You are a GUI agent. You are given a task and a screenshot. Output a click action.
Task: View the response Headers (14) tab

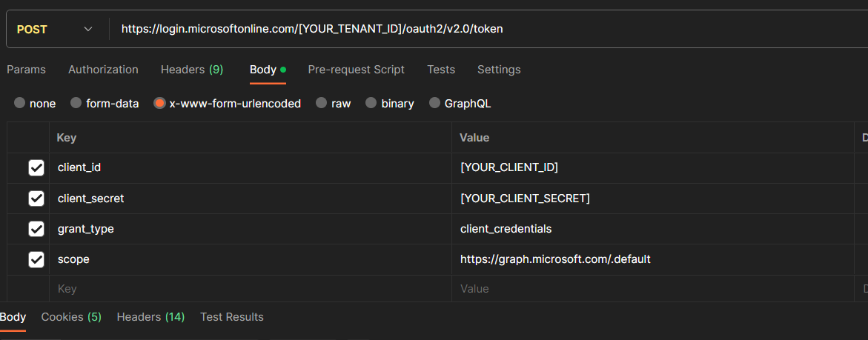[150, 317]
